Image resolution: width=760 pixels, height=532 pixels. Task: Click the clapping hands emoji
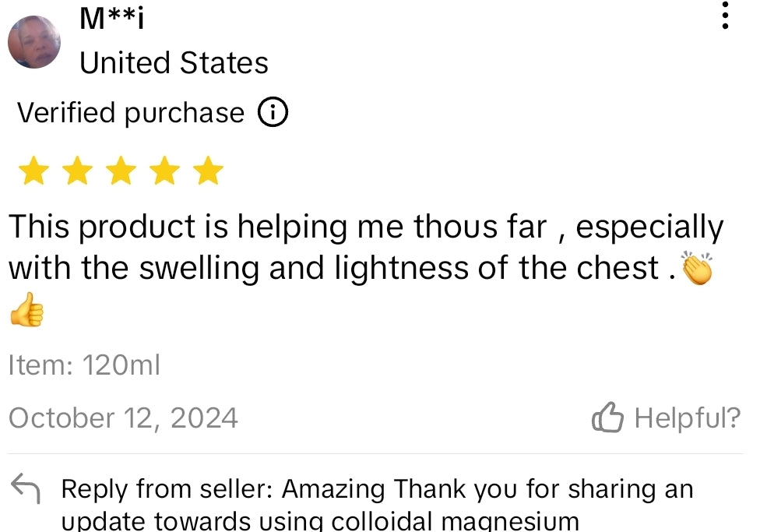(697, 268)
